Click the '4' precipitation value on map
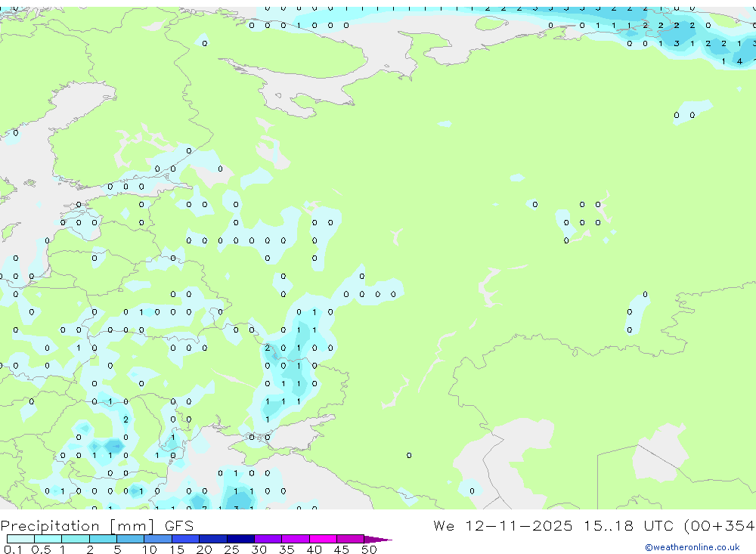 pyautogui.click(x=739, y=61)
